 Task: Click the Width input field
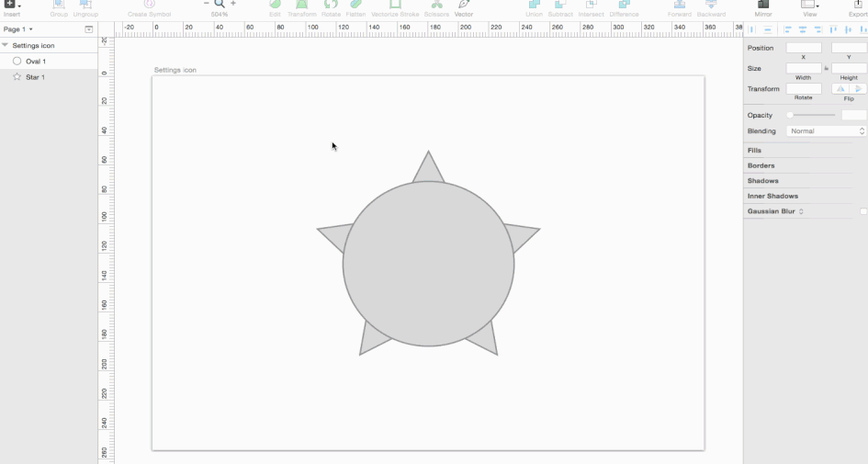pos(803,68)
